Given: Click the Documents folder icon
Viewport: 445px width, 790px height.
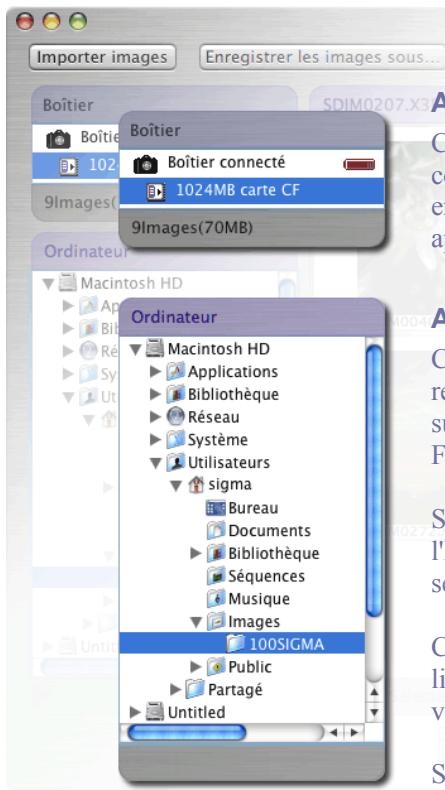Looking at the screenshot, I should [x=216, y=531].
